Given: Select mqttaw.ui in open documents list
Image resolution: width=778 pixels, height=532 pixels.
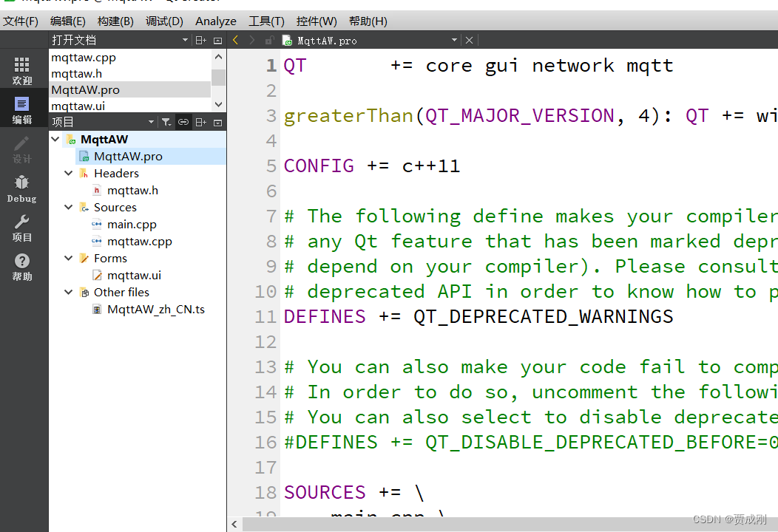Looking at the screenshot, I should pyautogui.click(x=130, y=106).
